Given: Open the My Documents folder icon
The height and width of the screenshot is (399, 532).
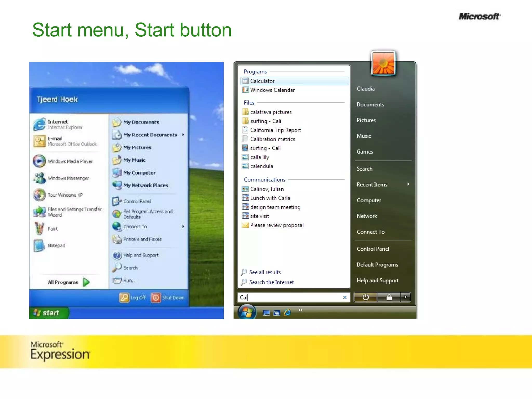Looking at the screenshot, I should 117,122.
